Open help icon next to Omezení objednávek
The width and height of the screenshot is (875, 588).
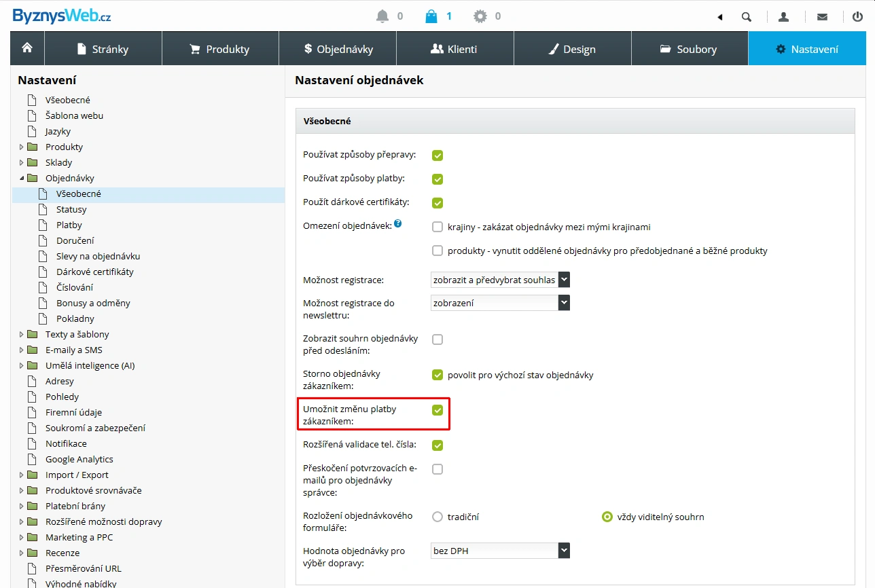pos(398,223)
